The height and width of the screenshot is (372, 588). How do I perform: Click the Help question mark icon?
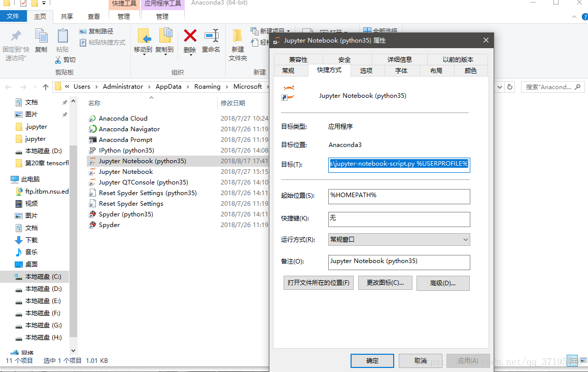(584, 17)
